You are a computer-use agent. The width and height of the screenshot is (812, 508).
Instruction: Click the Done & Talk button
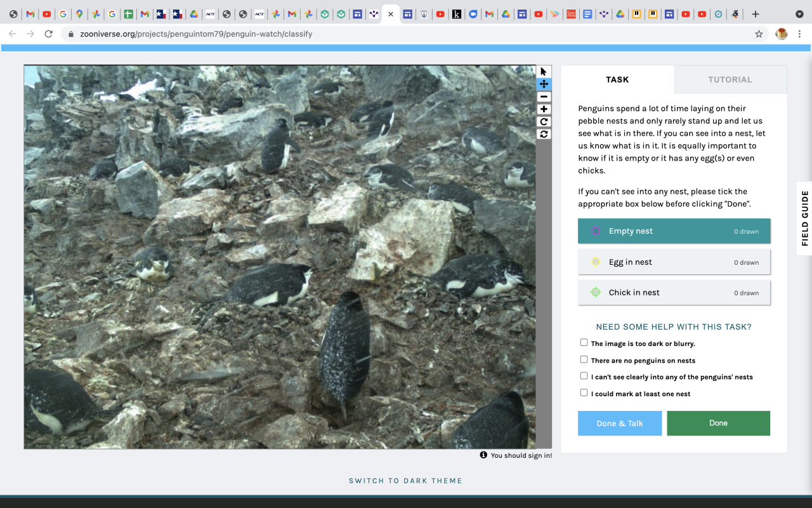tap(620, 423)
